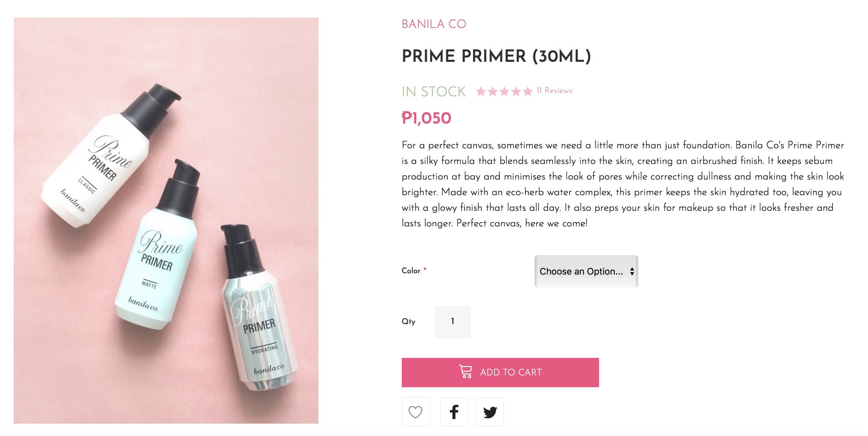Click the IN STOCK availability label
868x436 pixels.
click(433, 91)
